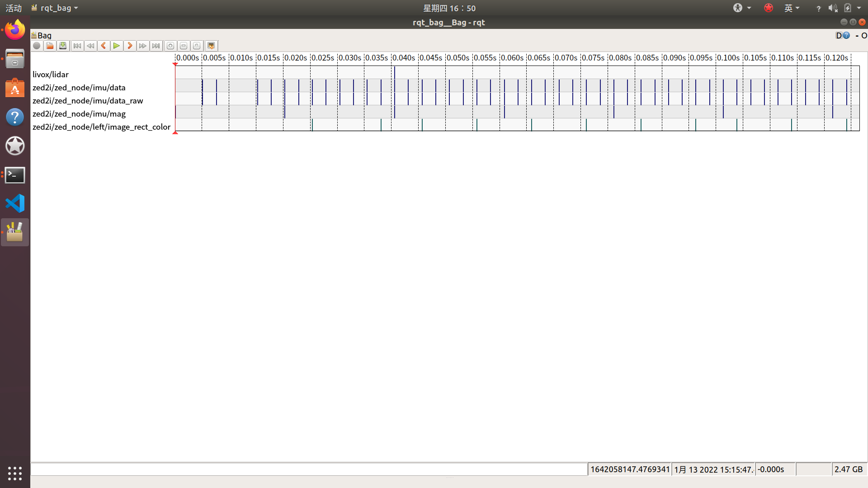
Task: Expand the system power menu
Action: 859,8
